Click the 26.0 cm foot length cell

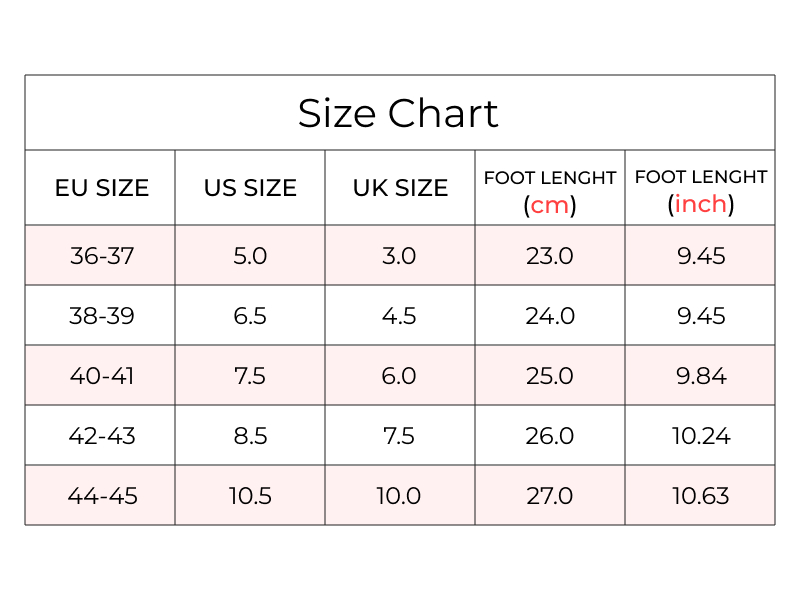click(549, 436)
